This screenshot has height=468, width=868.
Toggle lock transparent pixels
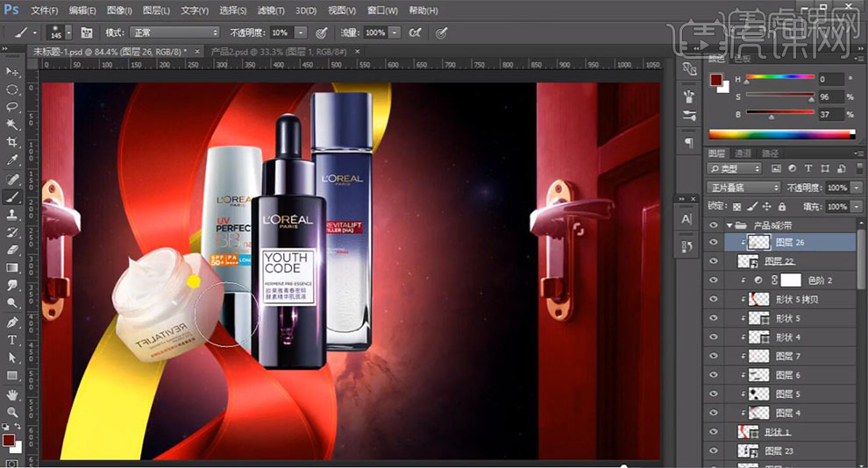pos(736,207)
